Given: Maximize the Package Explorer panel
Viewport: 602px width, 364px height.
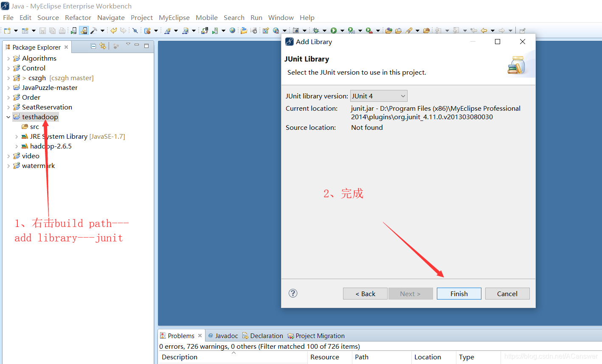Looking at the screenshot, I should 146,45.
